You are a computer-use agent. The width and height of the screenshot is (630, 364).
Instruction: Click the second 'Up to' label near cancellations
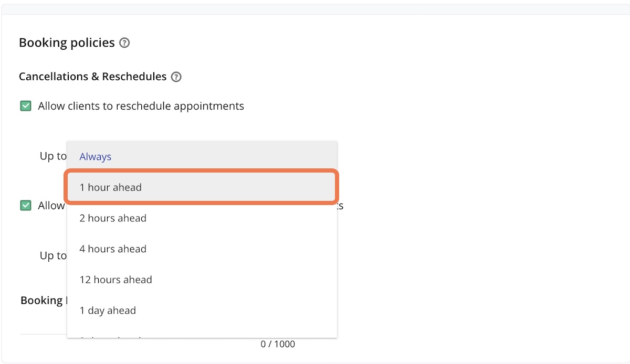point(53,255)
